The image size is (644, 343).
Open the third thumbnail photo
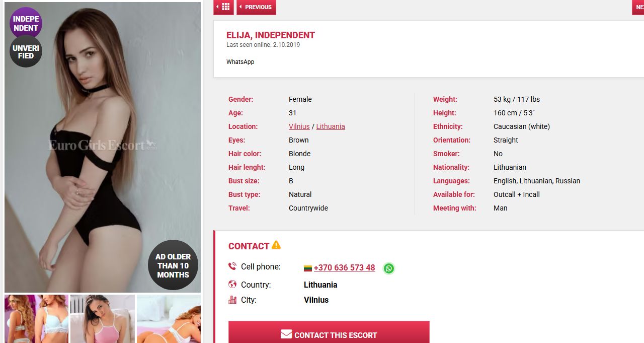pyautogui.click(x=169, y=319)
